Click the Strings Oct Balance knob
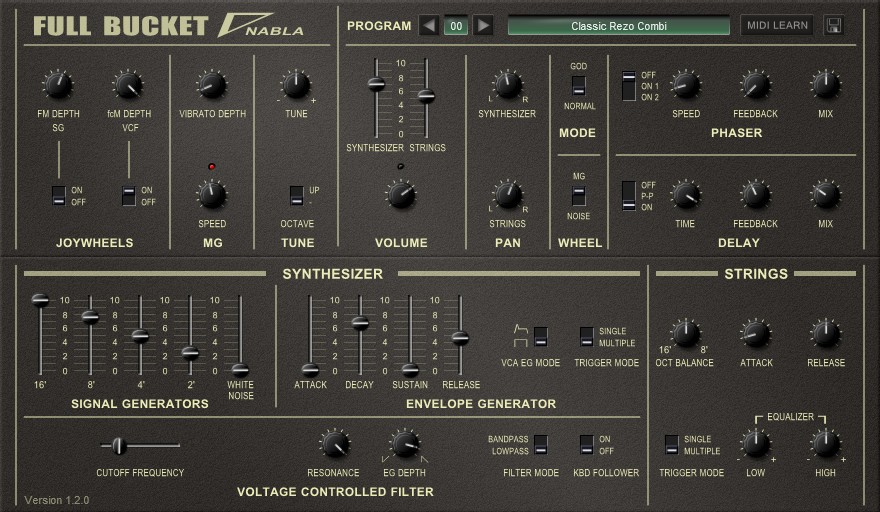 pyautogui.click(x=685, y=334)
